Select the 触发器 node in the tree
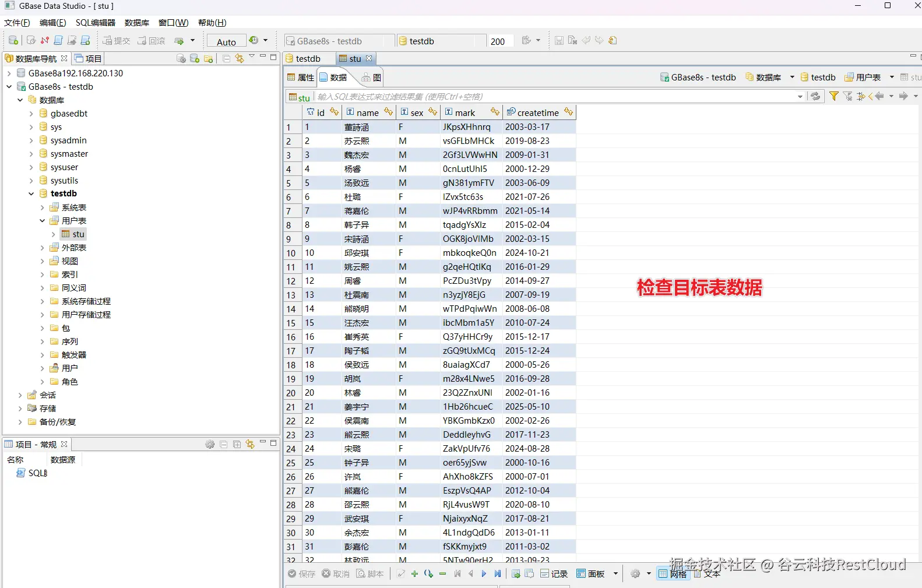The image size is (922, 588). (68, 355)
